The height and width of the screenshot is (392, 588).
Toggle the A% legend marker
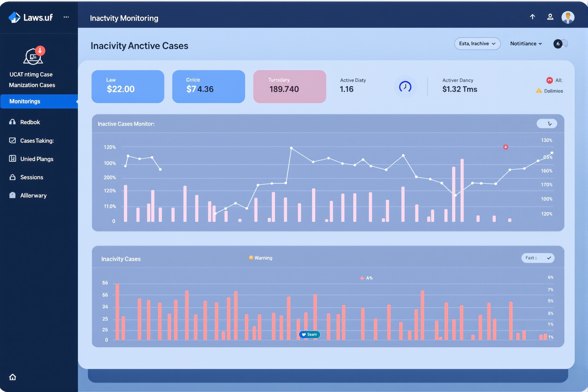tap(362, 278)
